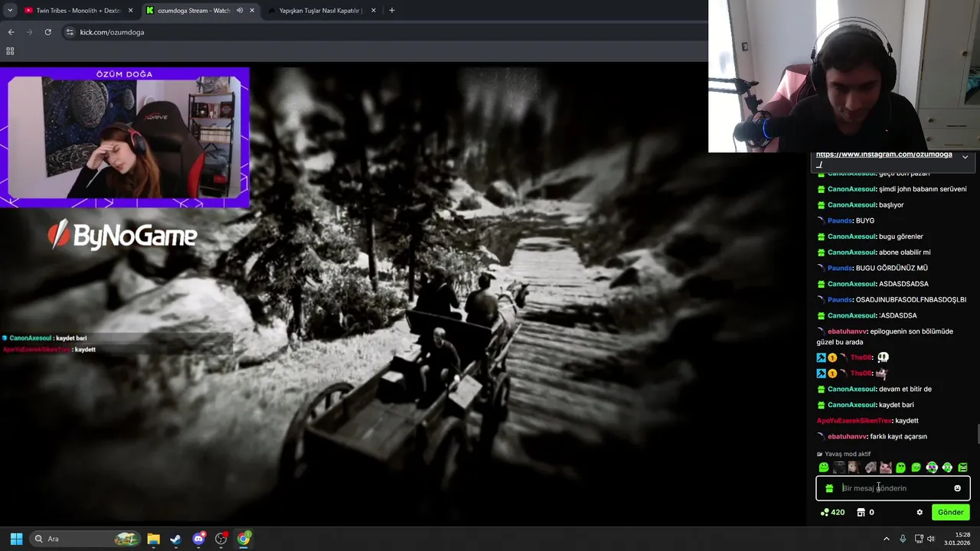Insert green headphones face emote without glasses
The image size is (980, 551).
pyautogui.click(x=948, y=468)
